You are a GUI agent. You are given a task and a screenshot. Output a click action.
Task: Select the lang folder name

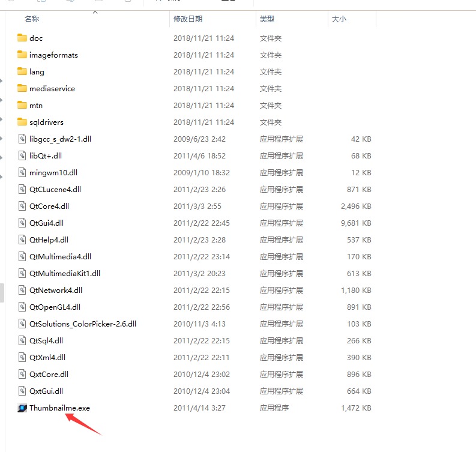click(x=37, y=71)
